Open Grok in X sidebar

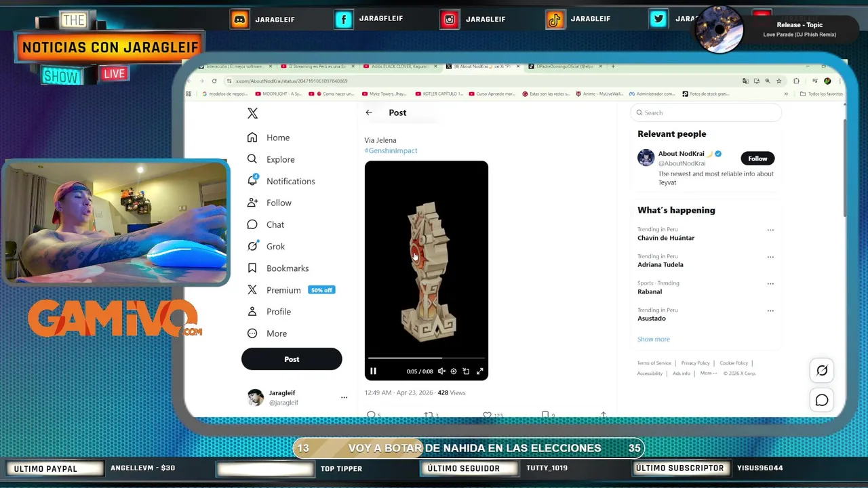pos(266,246)
